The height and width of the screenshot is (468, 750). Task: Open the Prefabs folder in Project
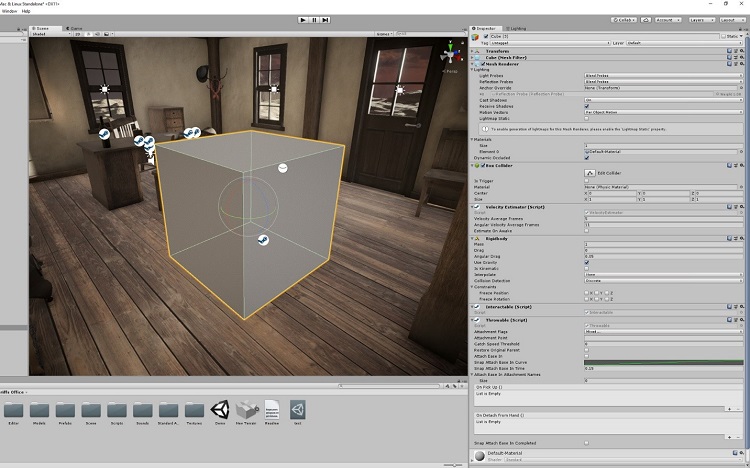click(x=65, y=410)
